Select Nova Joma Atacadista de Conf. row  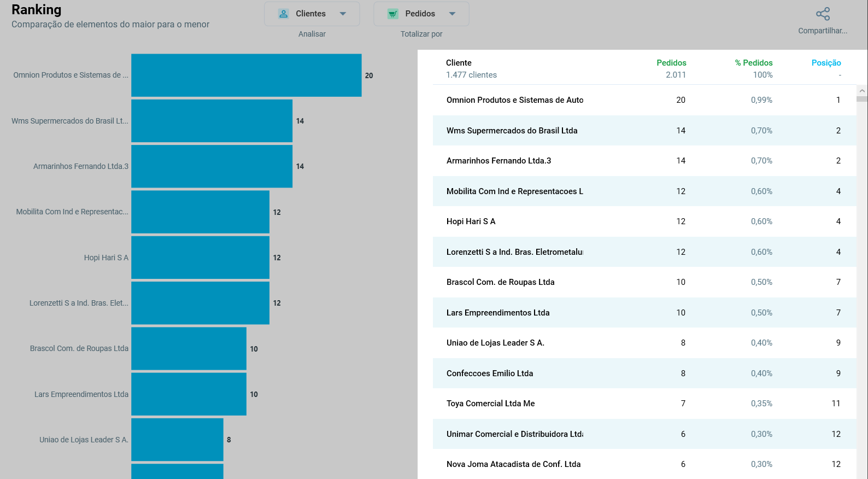tap(644, 464)
